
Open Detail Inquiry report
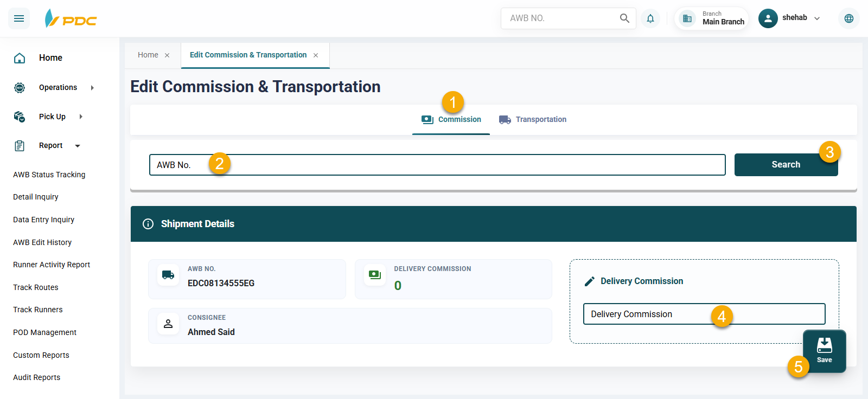pos(36,197)
